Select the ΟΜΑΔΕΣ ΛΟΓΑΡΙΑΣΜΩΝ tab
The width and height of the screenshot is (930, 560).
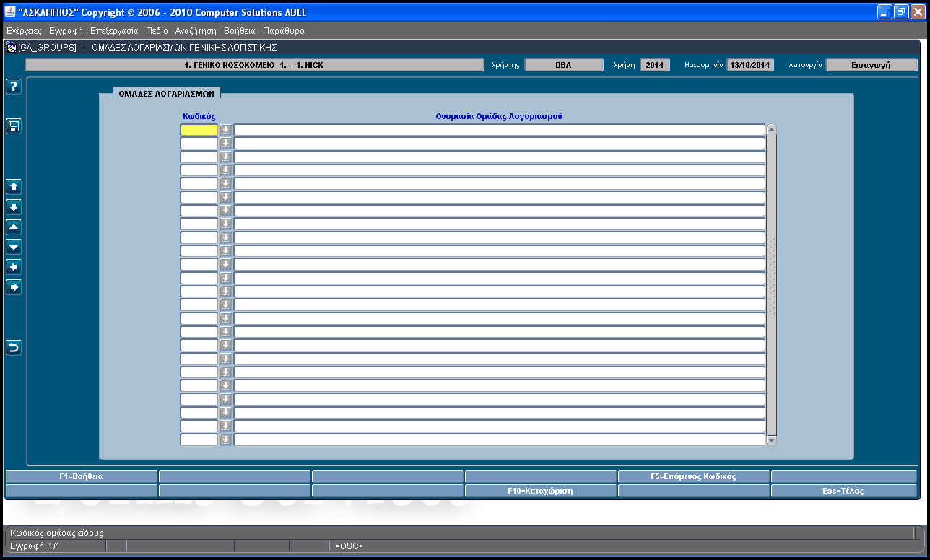pos(167,93)
